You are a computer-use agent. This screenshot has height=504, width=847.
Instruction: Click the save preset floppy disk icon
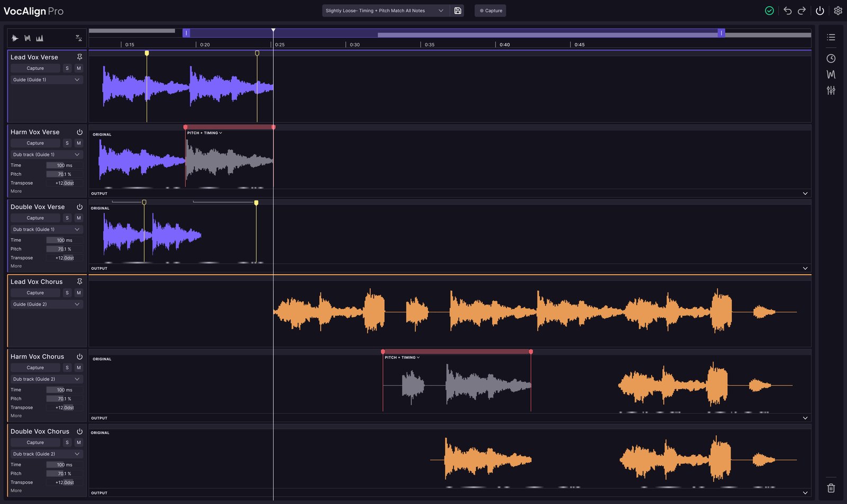(458, 11)
